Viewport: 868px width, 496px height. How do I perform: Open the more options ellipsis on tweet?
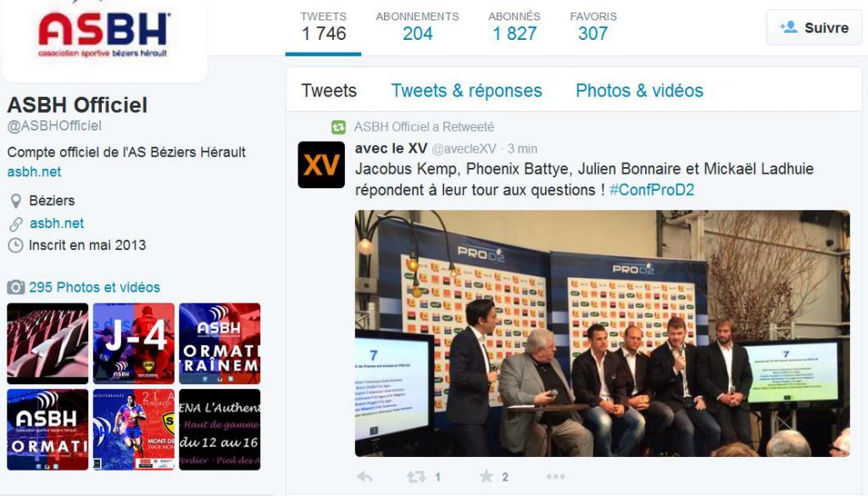[555, 476]
